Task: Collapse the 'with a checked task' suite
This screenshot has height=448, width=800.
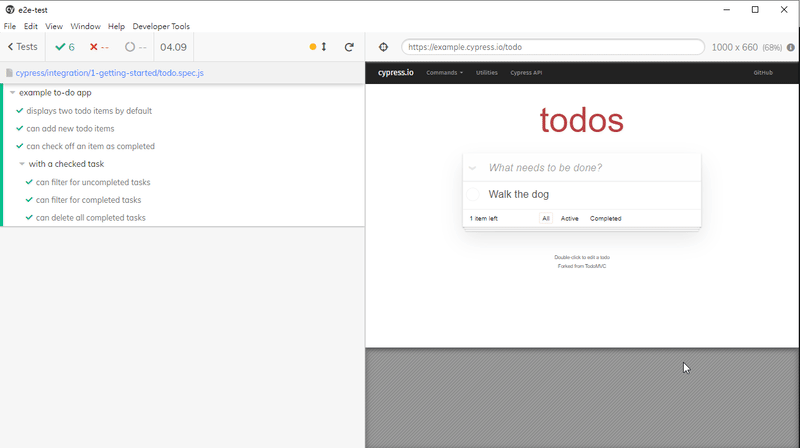Action: tap(22, 164)
